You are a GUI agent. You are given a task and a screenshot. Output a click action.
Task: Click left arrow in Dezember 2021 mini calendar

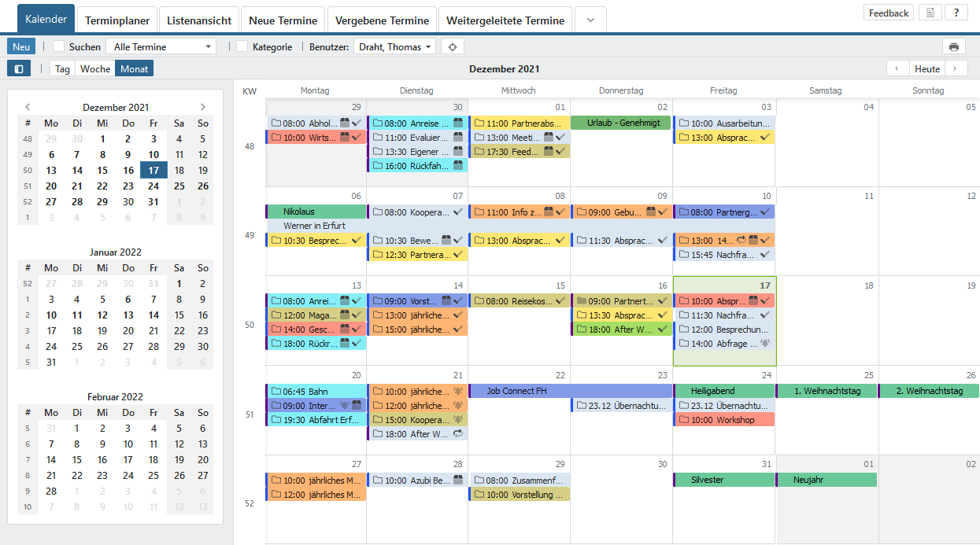tap(28, 107)
